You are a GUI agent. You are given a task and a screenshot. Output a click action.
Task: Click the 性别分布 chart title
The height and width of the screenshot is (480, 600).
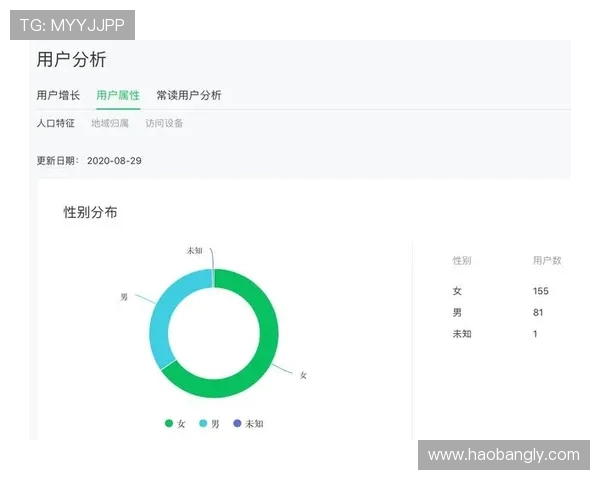[x=90, y=212]
